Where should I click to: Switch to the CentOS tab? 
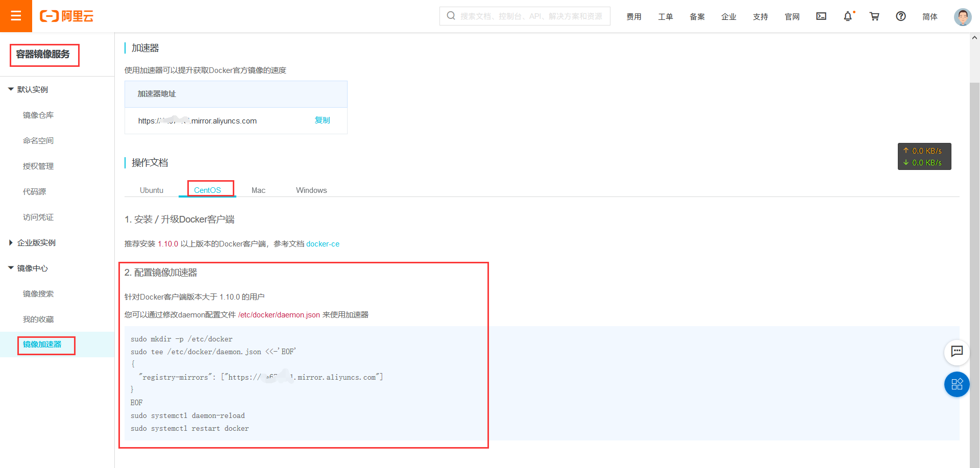coord(207,190)
